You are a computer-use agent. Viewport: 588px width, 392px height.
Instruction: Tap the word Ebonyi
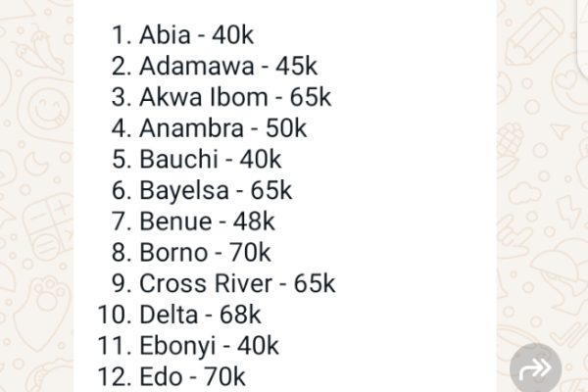177,346
